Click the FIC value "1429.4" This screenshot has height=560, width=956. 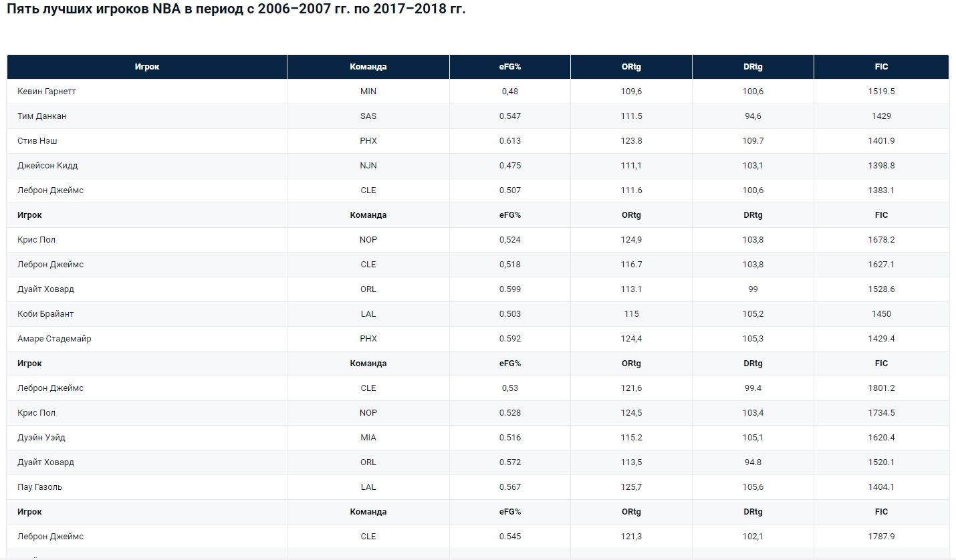[x=881, y=339]
